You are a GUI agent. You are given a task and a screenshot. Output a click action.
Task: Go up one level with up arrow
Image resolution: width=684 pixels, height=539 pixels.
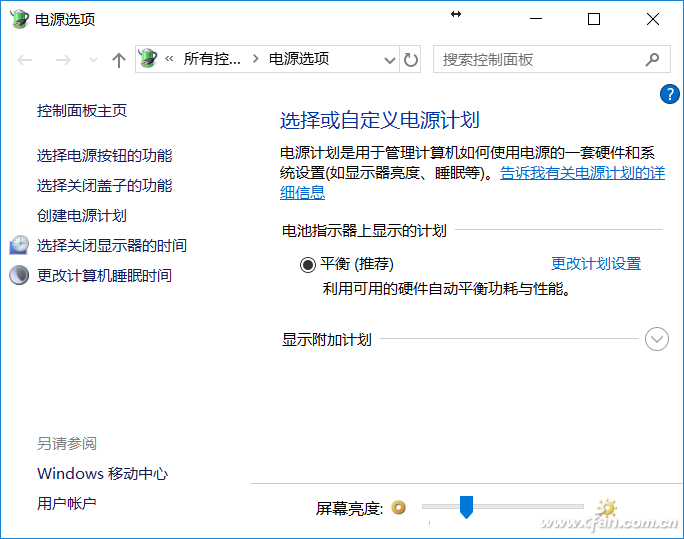click(119, 60)
